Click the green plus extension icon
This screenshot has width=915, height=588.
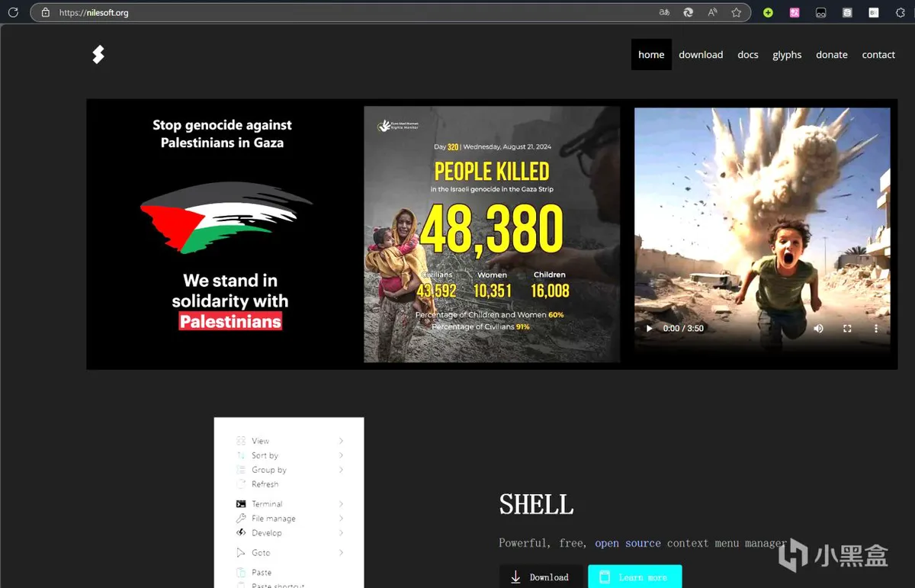tap(768, 12)
